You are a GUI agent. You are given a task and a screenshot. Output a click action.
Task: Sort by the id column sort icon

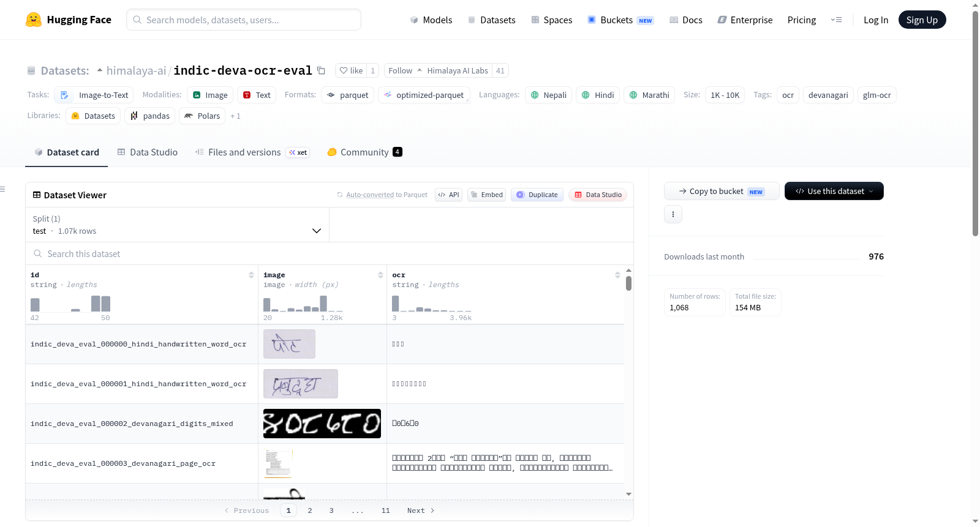pyautogui.click(x=251, y=275)
